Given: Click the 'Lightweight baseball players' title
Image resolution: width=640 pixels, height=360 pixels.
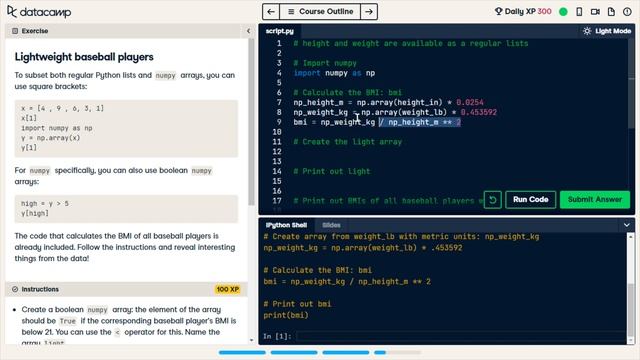Looking at the screenshot, I should coord(84,57).
